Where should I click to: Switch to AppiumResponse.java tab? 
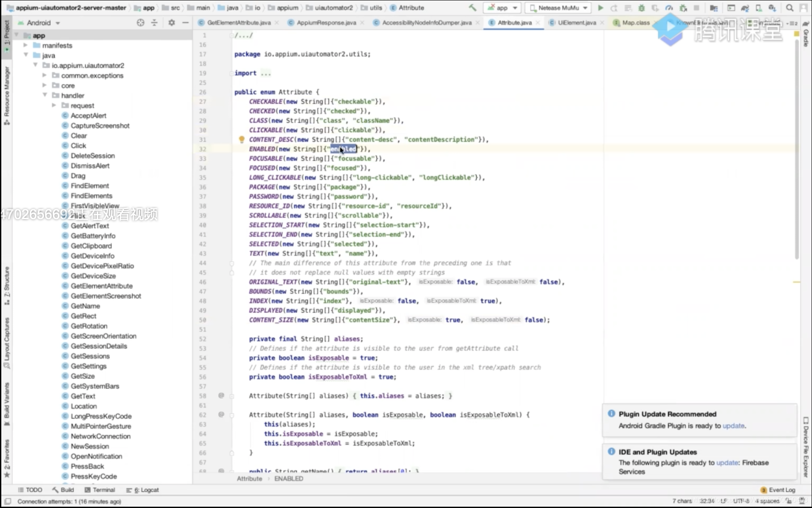(326, 23)
